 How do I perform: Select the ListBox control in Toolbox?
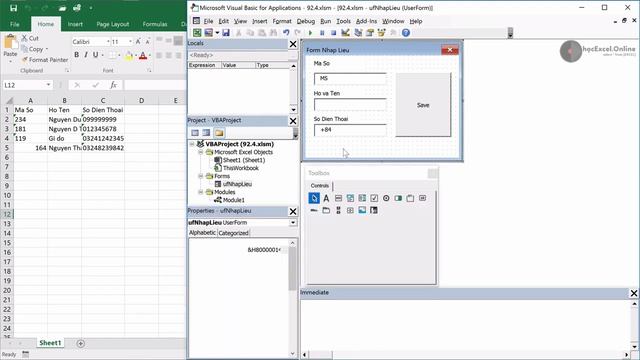click(x=362, y=198)
